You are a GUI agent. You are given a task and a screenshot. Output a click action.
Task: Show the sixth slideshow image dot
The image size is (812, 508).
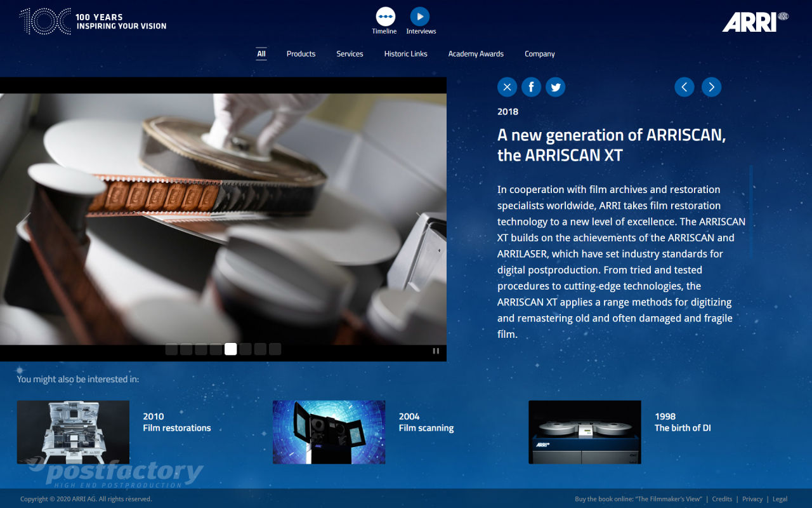pyautogui.click(x=246, y=349)
